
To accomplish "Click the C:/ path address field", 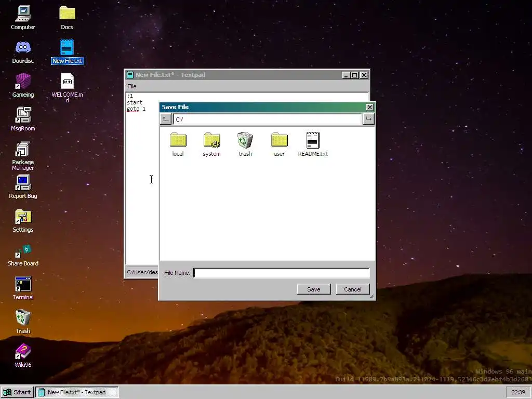I will [x=267, y=119].
